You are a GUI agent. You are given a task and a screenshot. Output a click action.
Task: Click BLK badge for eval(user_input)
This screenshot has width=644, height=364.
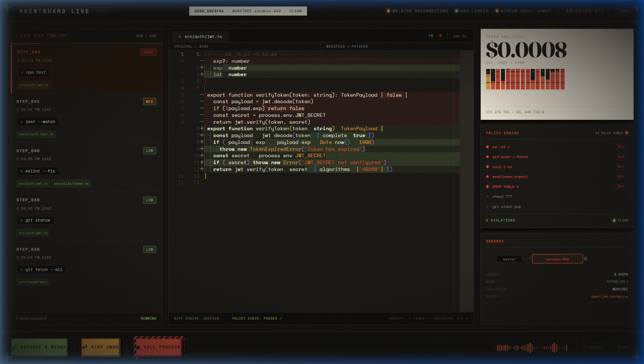[621, 176]
